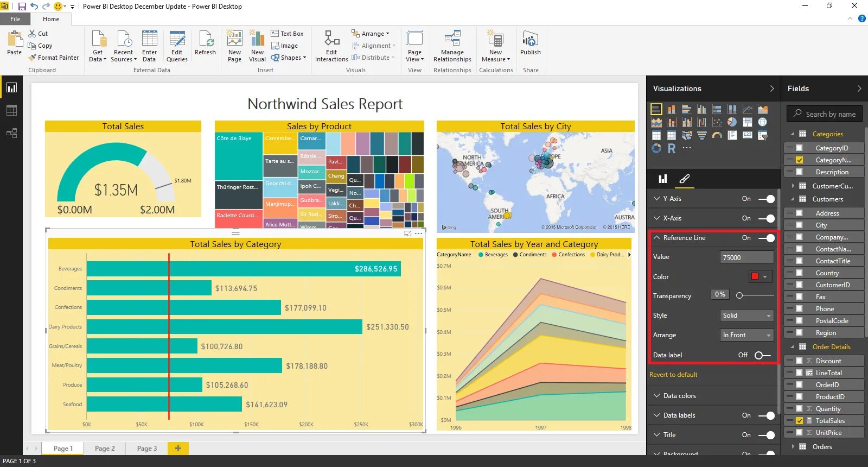Turn off the Y-Axis toggle
Image resolution: width=868 pixels, height=467 pixels.
click(x=766, y=199)
